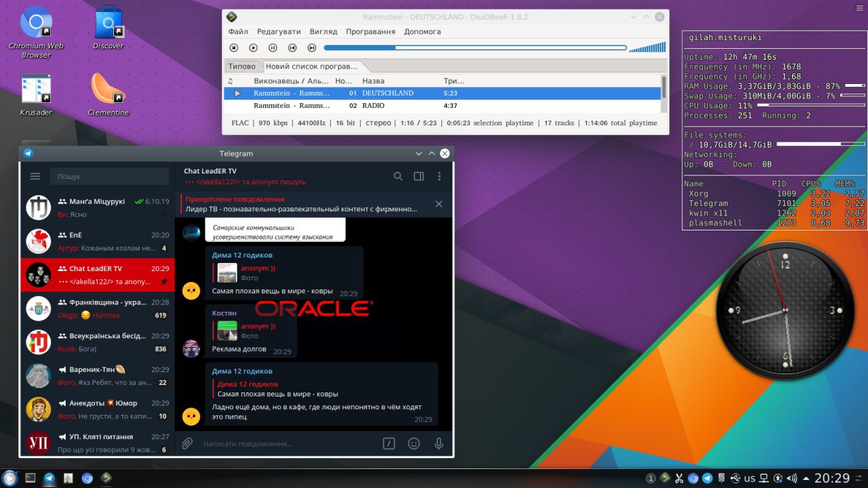This screenshot has width=868, height=488.
Task: Open the pinned message Прикріплене повідомлення
Action: 302,204
